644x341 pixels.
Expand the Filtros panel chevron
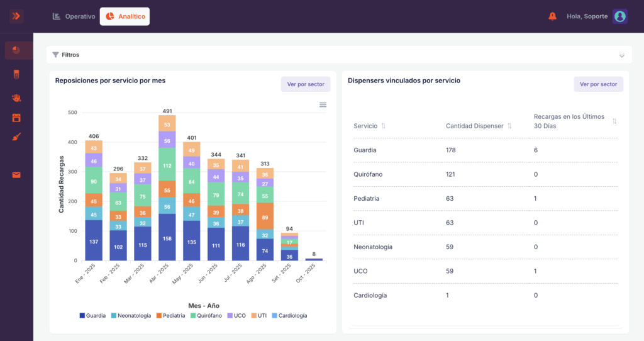coord(622,55)
